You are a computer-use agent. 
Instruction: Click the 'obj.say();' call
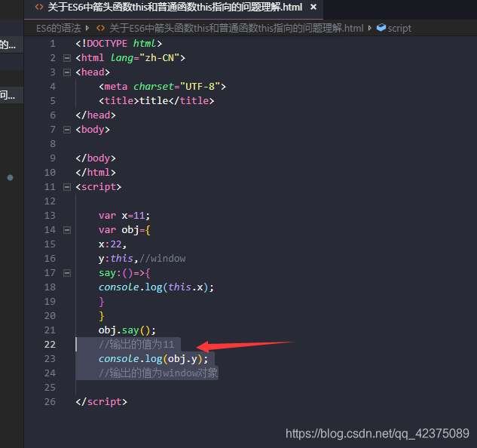coord(127,330)
